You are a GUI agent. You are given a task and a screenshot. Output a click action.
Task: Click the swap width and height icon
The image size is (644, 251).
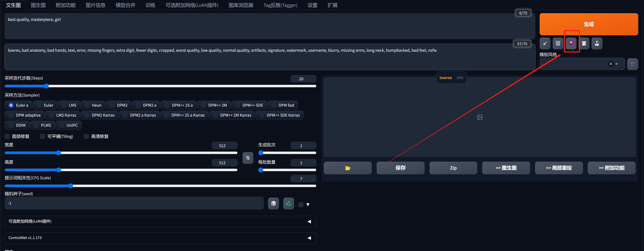248,158
